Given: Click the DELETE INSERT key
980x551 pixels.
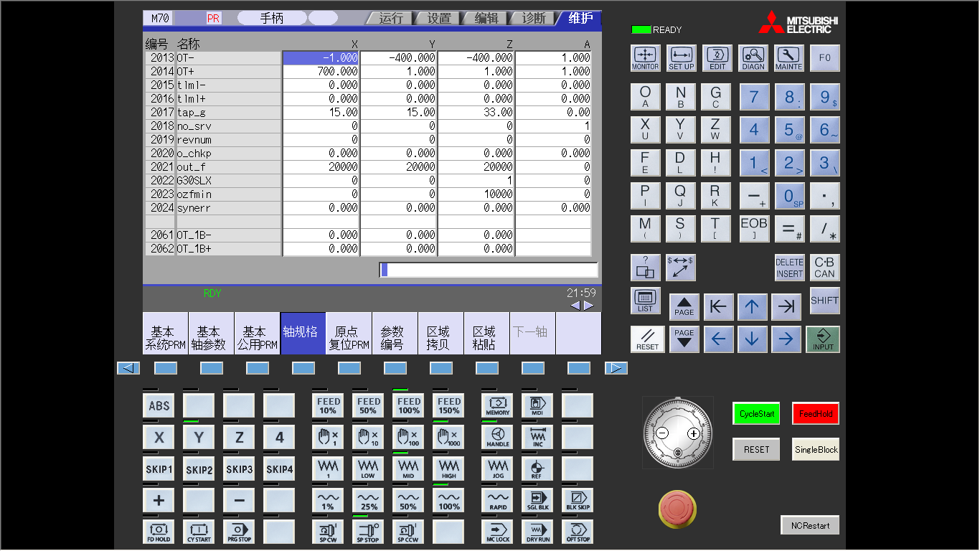Looking at the screenshot, I should (789, 268).
